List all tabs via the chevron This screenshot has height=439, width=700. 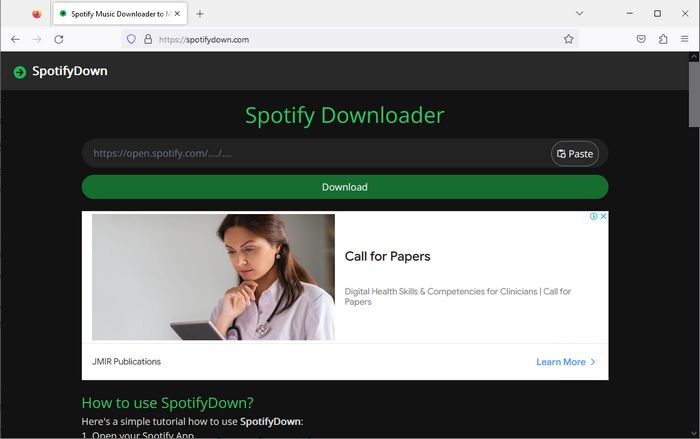click(579, 13)
